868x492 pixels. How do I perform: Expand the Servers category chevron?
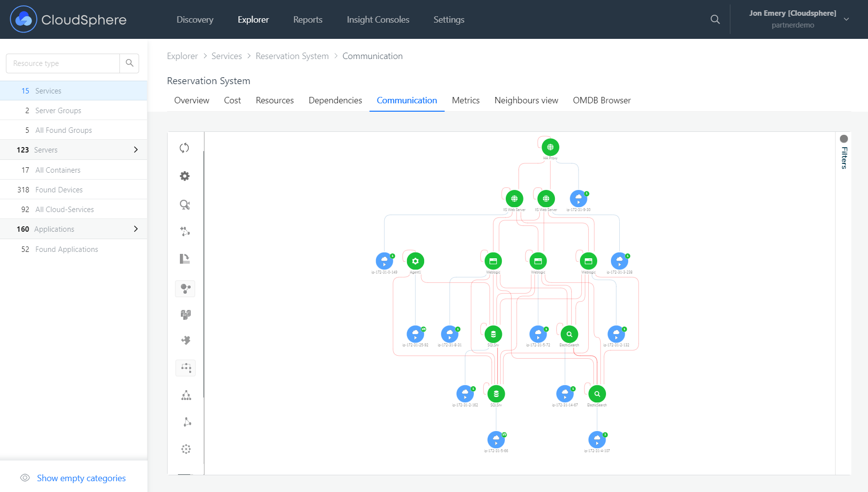136,150
